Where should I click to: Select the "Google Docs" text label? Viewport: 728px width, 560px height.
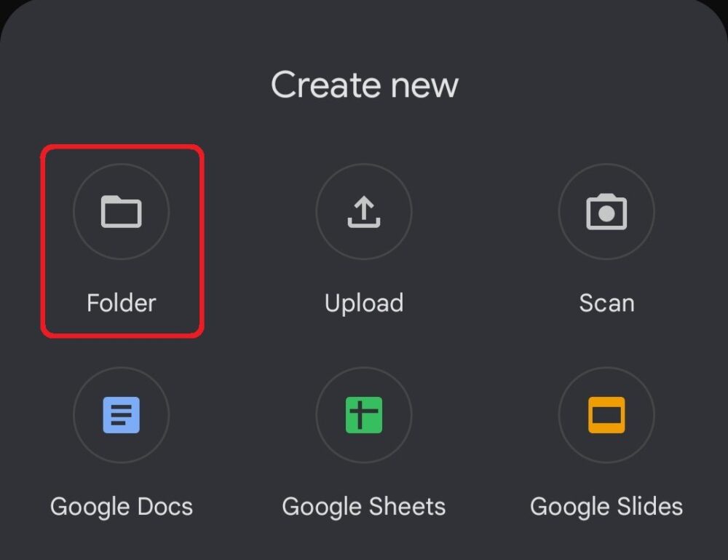tap(121, 507)
